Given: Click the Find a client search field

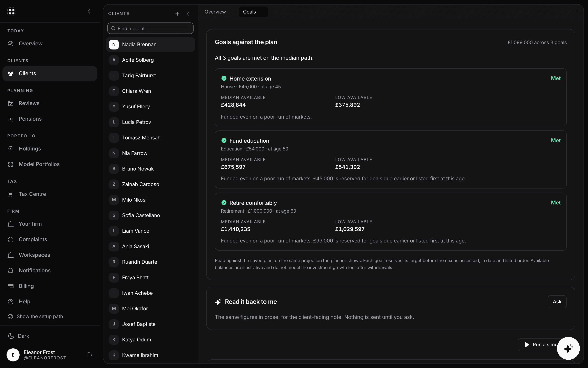Looking at the screenshot, I should pos(150,28).
